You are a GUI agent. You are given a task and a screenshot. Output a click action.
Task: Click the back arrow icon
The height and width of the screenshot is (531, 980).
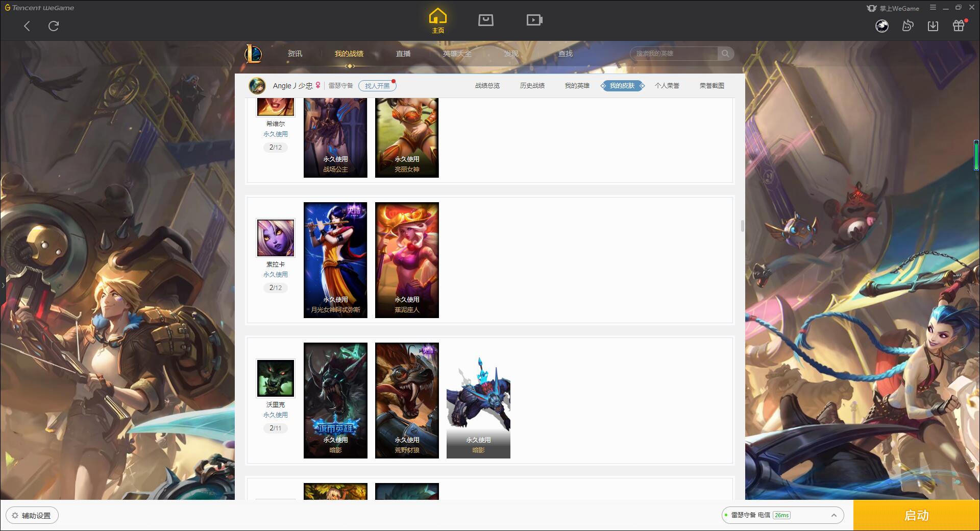click(x=27, y=26)
